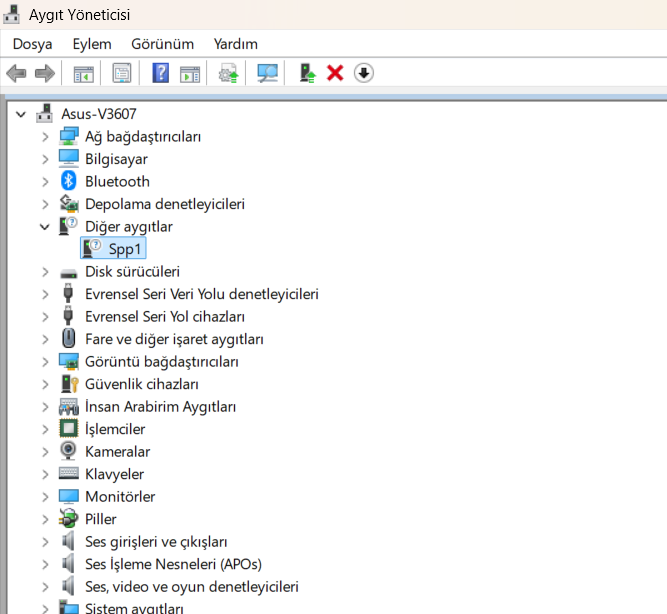This screenshot has height=614, width=667.
Task: Click Aygıt Yöneticisi title bar icon
Action: (11, 14)
